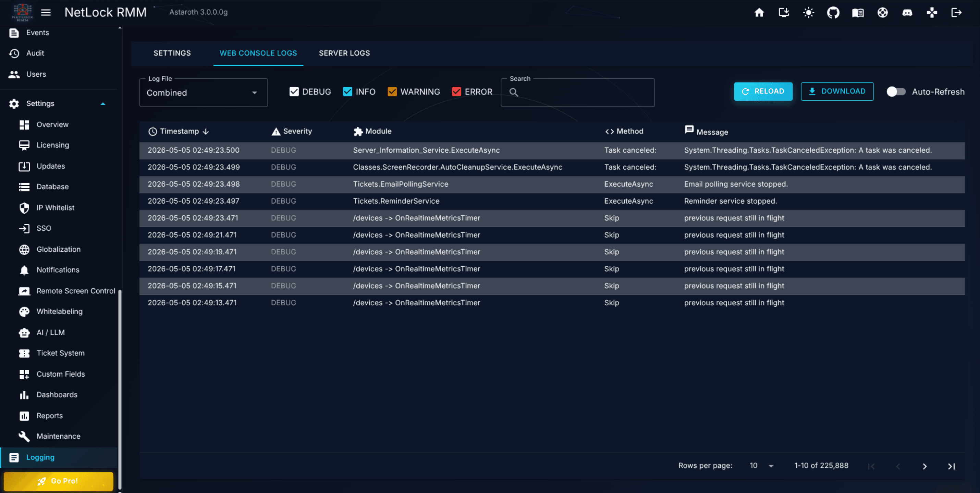Click the DOWNLOAD logs button
This screenshot has height=493, width=980.
tap(837, 91)
